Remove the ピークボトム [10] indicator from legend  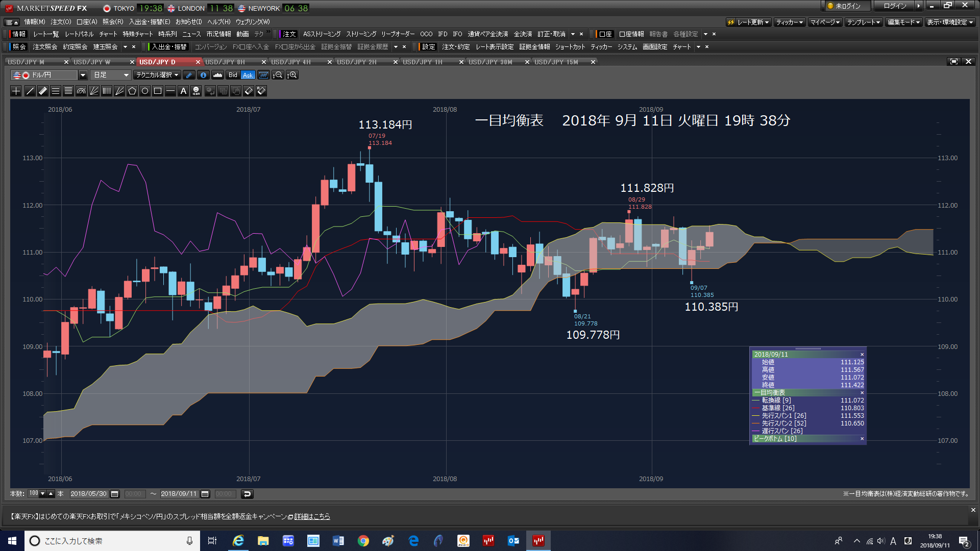pyautogui.click(x=862, y=439)
